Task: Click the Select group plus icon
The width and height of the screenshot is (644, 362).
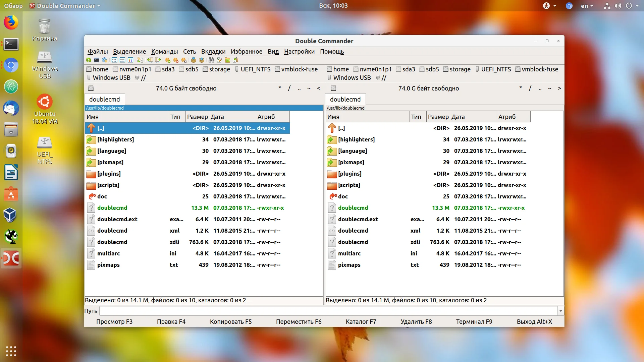Action: [x=167, y=60]
